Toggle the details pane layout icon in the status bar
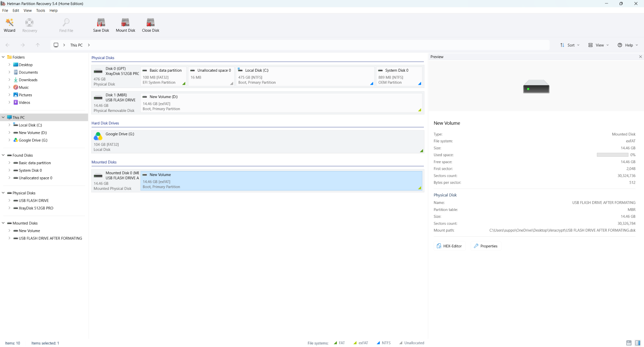Image resolution: width=644 pixels, height=347 pixels. pos(637,343)
